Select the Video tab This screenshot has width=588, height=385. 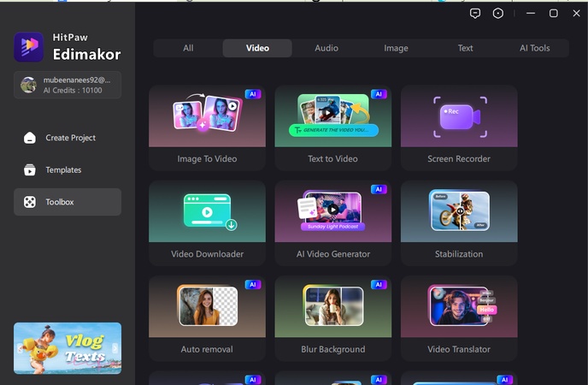pos(257,48)
